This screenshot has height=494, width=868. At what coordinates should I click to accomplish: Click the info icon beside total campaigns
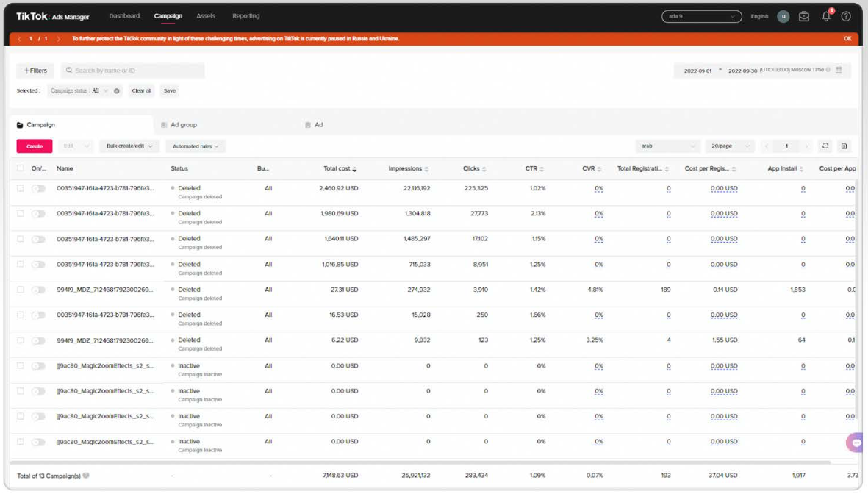click(x=86, y=475)
